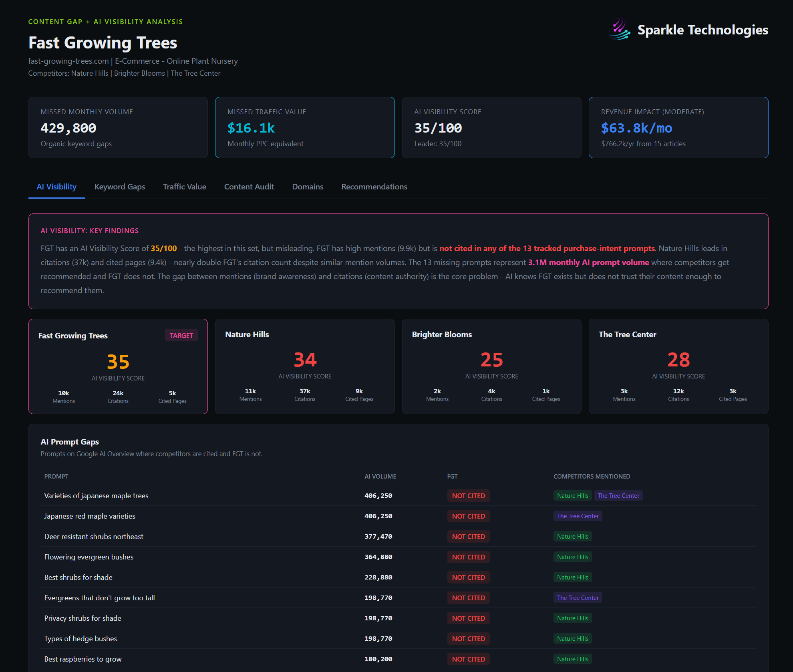This screenshot has height=672, width=793.
Task: Click NOT CITED badge for Privacy shrubs for shade
Action: 468,618
